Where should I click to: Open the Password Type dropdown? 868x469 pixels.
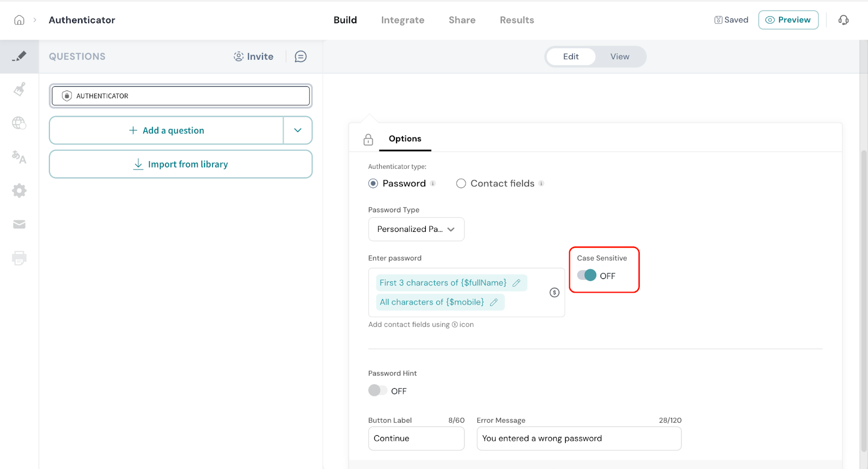(x=416, y=229)
